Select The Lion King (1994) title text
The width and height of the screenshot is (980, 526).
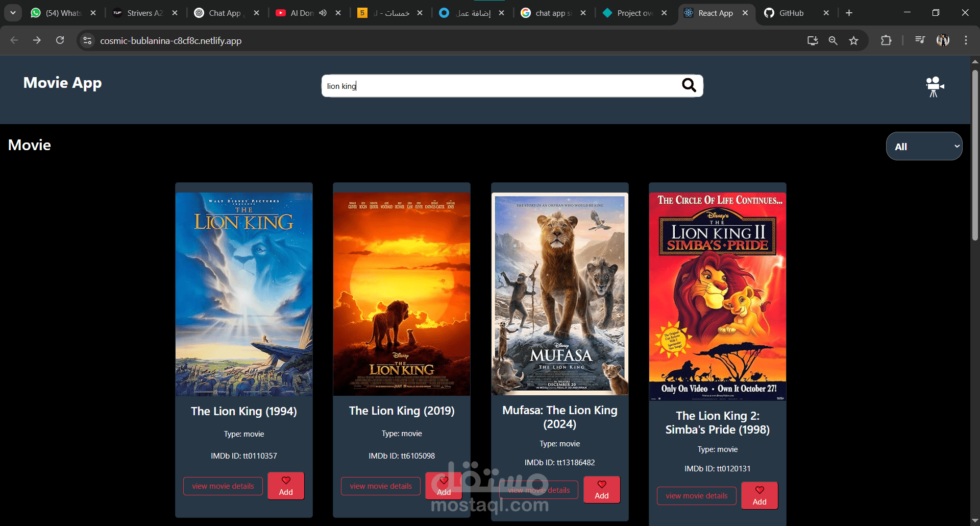click(x=244, y=411)
